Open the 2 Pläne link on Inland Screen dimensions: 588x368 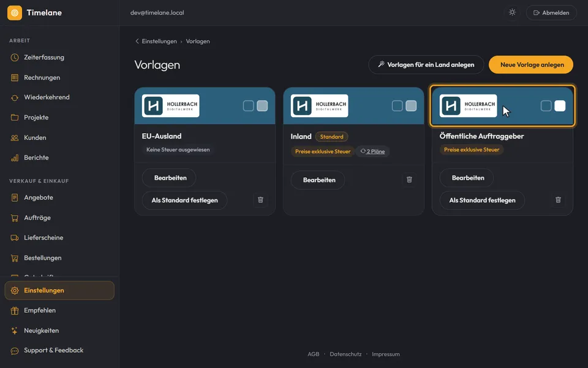pos(373,151)
